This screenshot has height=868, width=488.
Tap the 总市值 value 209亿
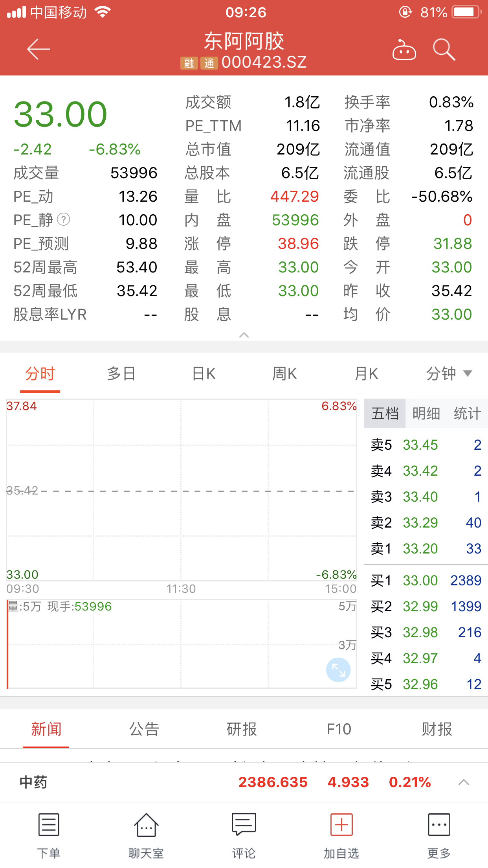tap(298, 149)
